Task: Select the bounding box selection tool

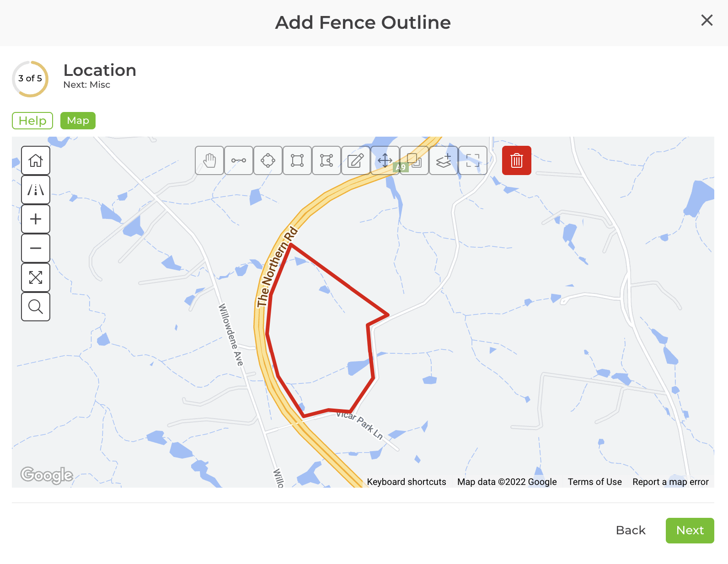Action: 472,160
